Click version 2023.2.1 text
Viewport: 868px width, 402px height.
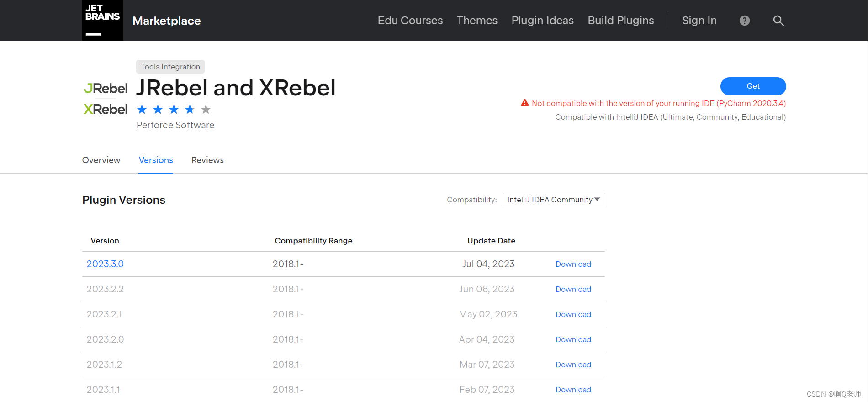104,314
